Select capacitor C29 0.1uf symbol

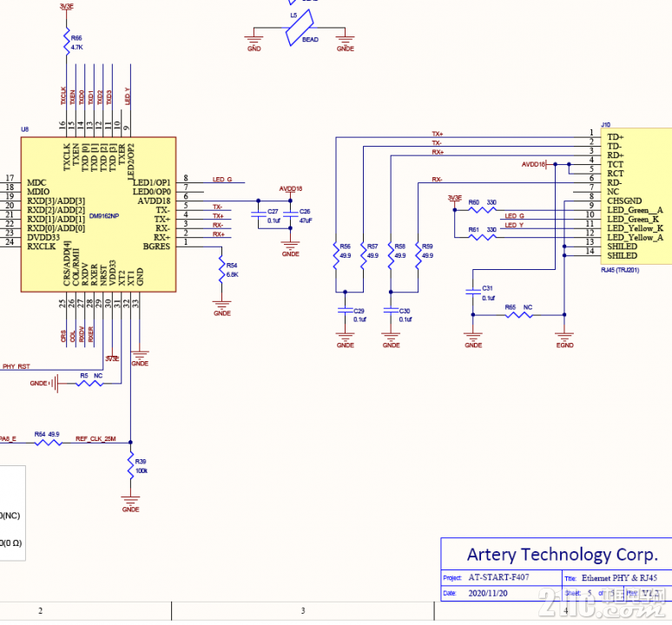coord(345,311)
